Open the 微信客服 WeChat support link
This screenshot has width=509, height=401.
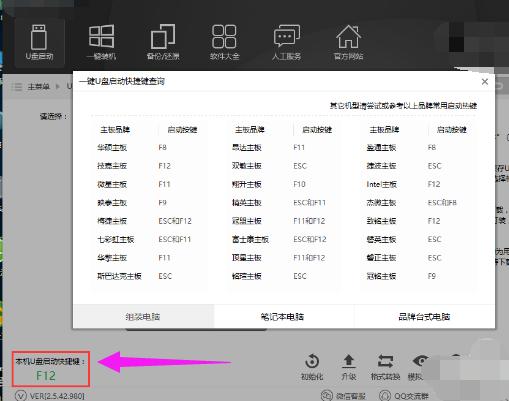[x=343, y=396]
